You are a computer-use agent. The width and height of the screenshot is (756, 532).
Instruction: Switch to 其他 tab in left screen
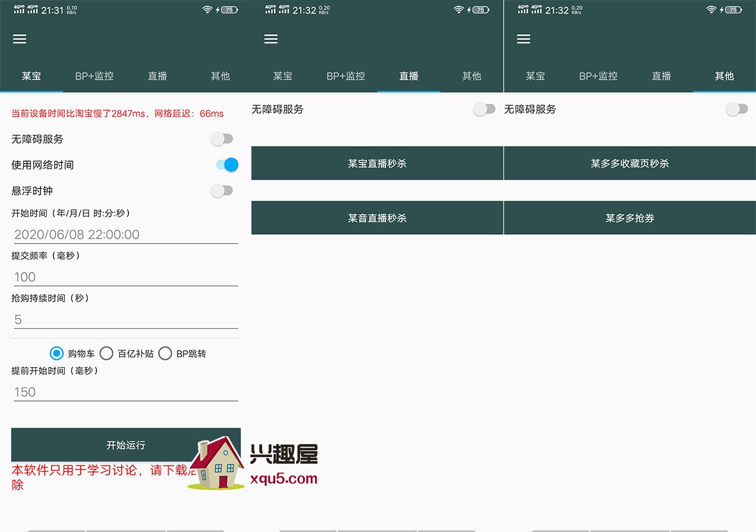pyautogui.click(x=220, y=76)
